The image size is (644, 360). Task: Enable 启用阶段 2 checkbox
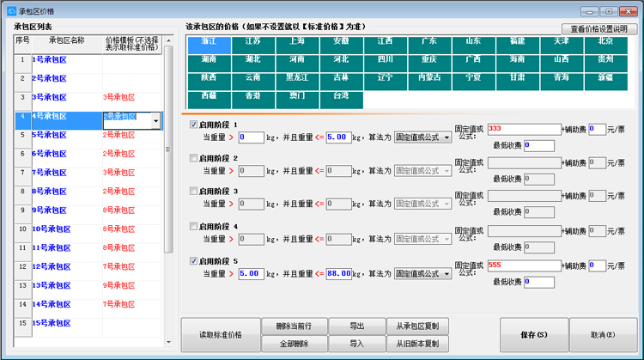pyautogui.click(x=193, y=158)
